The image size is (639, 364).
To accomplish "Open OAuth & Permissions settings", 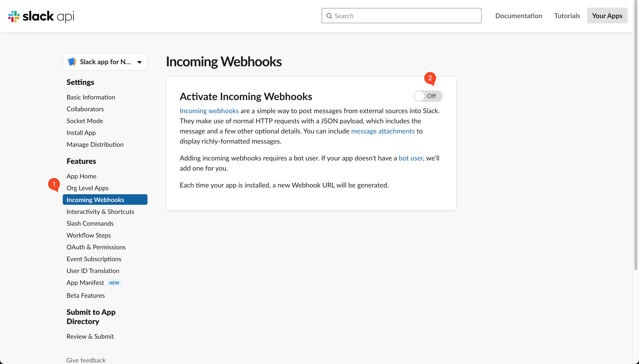I will click(96, 247).
